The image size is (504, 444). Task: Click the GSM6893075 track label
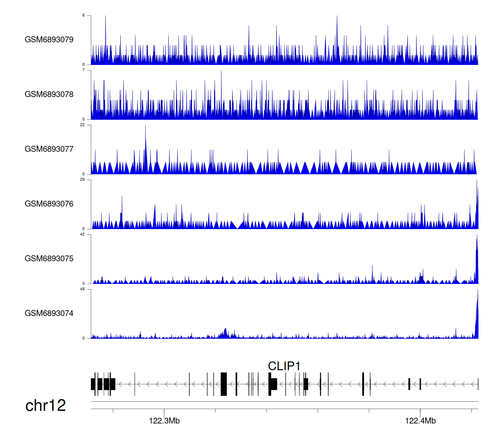[x=49, y=259]
